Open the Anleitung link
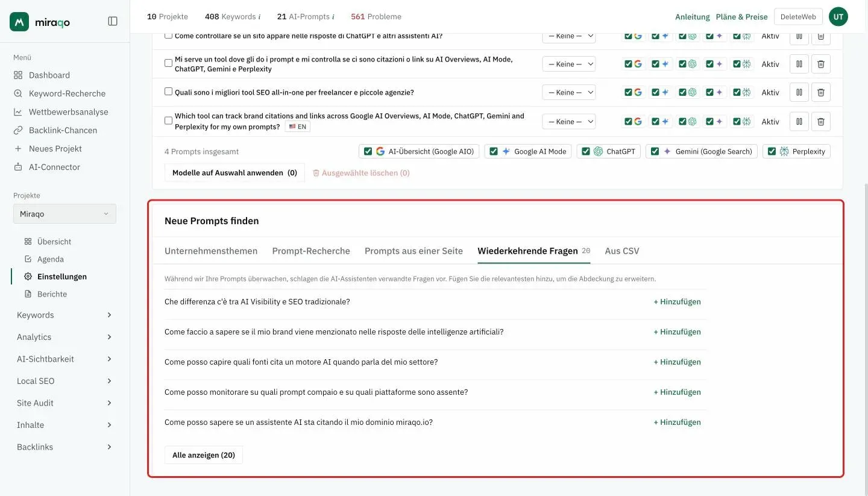Image resolution: width=868 pixels, height=496 pixels. (693, 17)
